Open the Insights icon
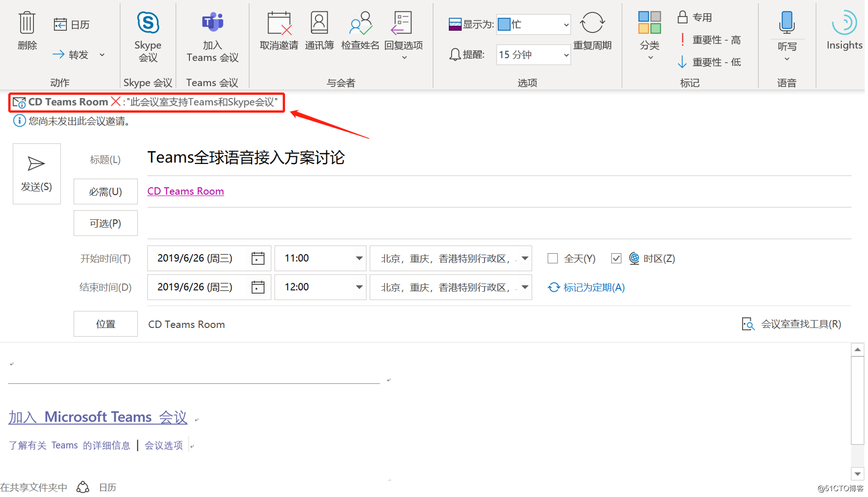The width and height of the screenshot is (868, 497). pyautogui.click(x=845, y=22)
